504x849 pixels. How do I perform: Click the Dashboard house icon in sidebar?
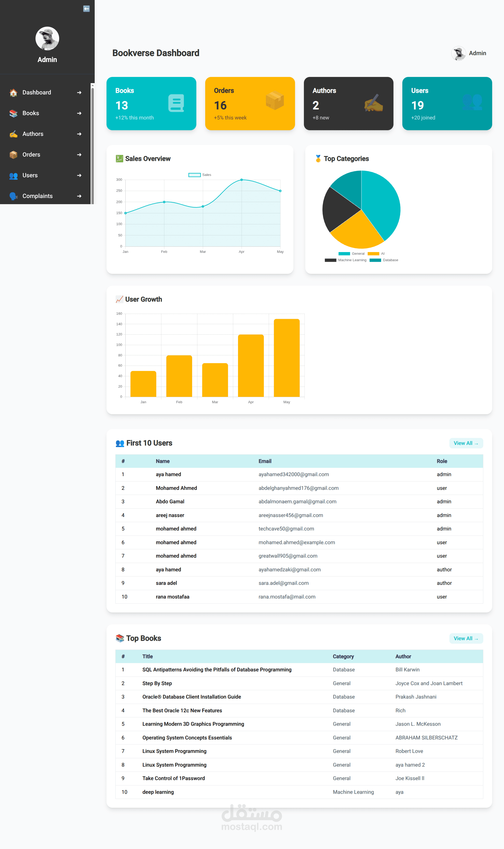(x=13, y=92)
